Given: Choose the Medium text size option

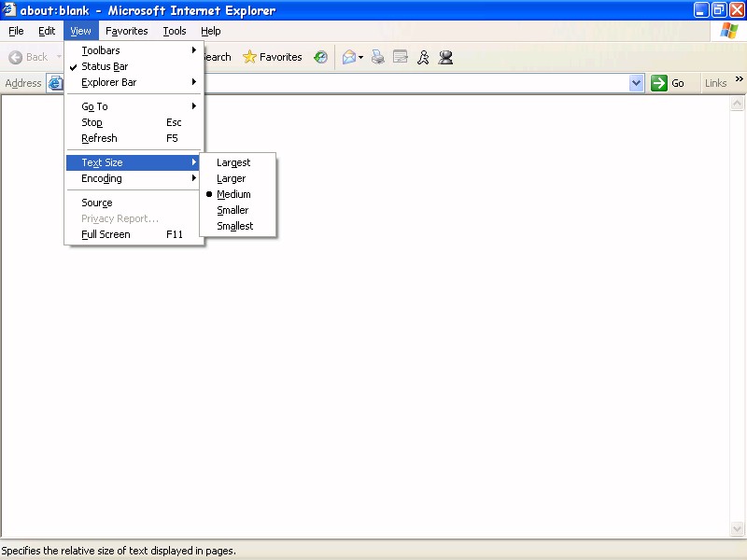Looking at the screenshot, I should pos(238,194).
